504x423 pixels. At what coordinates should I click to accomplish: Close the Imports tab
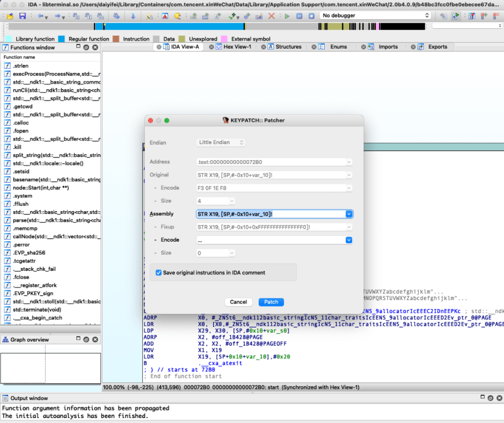click(363, 47)
